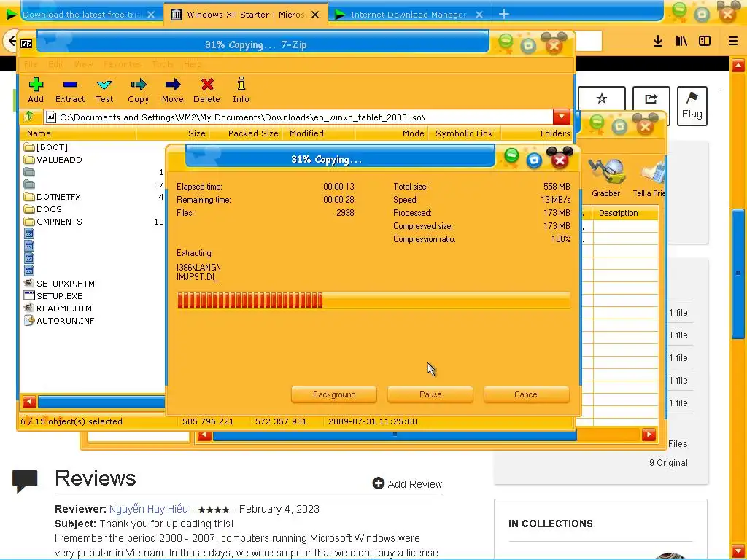This screenshot has width=747, height=560.
Task: Click the Extract toolbar icon
Action: point(69,90)
